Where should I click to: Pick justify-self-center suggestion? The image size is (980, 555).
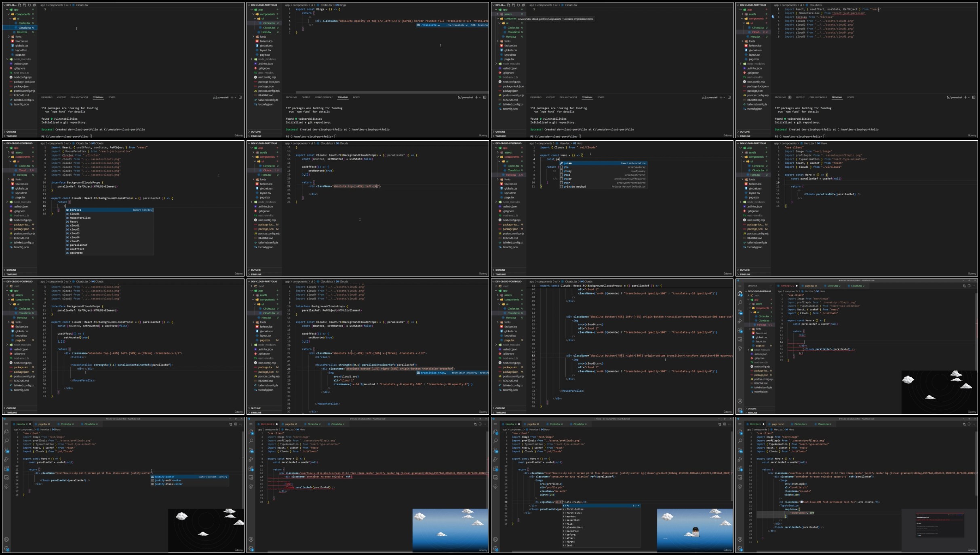pyautogui.click(x=190, y=480)
